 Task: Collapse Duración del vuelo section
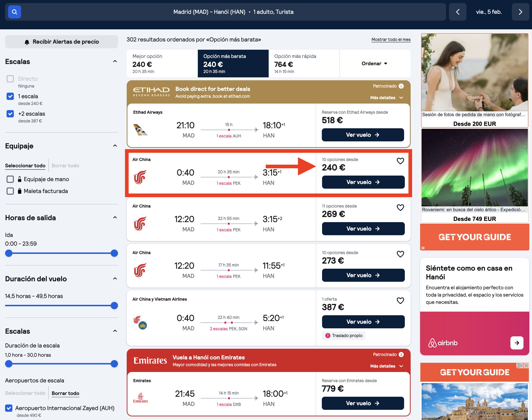coord(115,278)
